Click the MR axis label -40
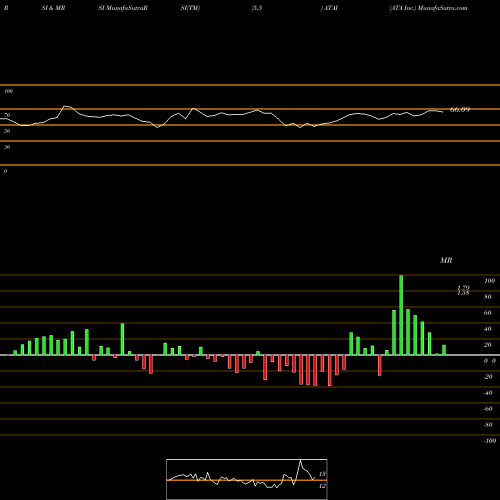The width and height of the screenshot is (500, 500). click(x=488, y=393)
